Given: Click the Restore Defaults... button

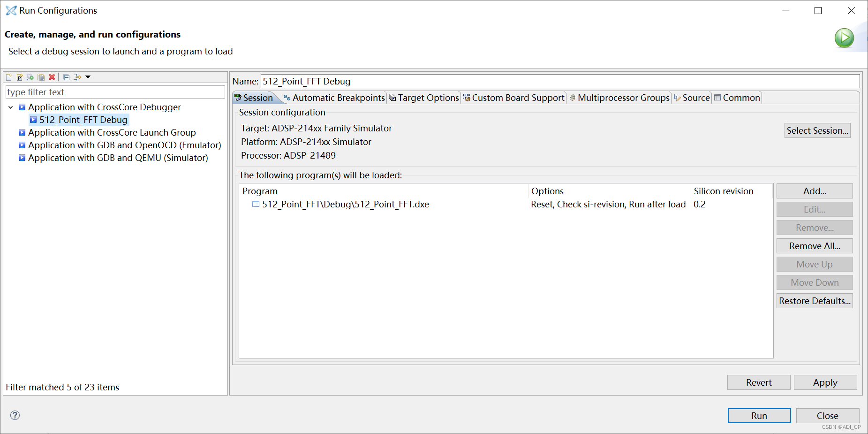Looking at the screenshot, I should [x=815, y=301].
